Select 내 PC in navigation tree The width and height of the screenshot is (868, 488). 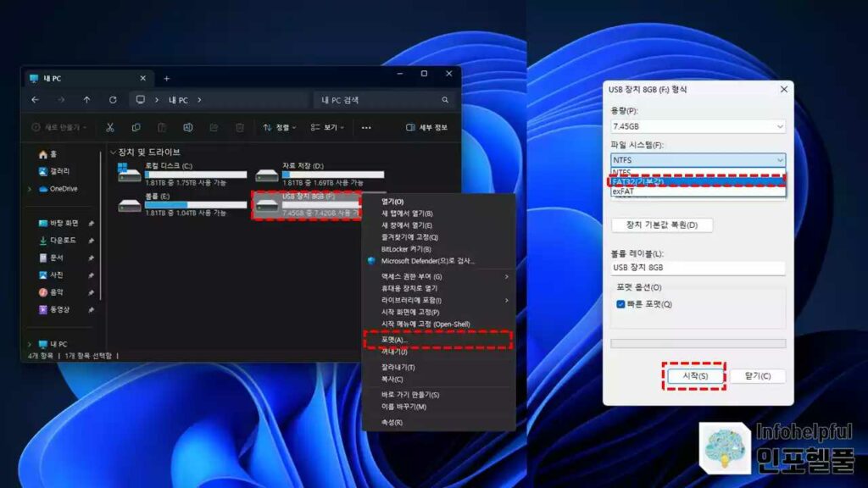click(x=53, y=344)
